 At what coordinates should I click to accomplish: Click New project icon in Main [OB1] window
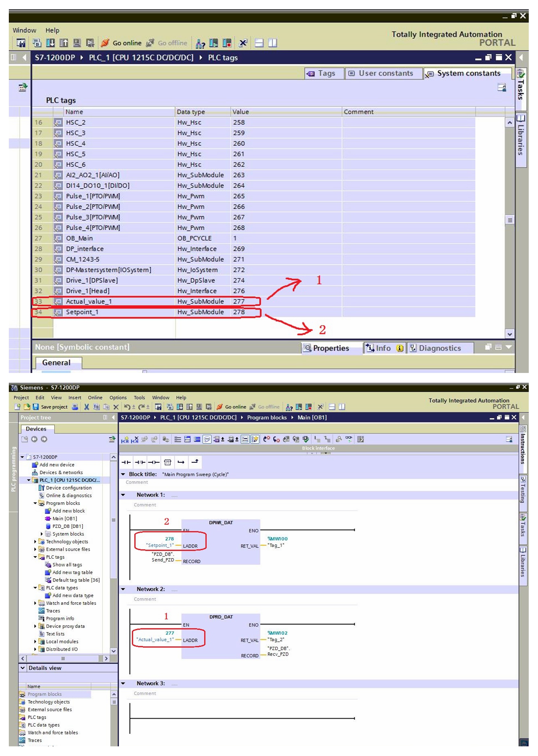tap(17, 407)
